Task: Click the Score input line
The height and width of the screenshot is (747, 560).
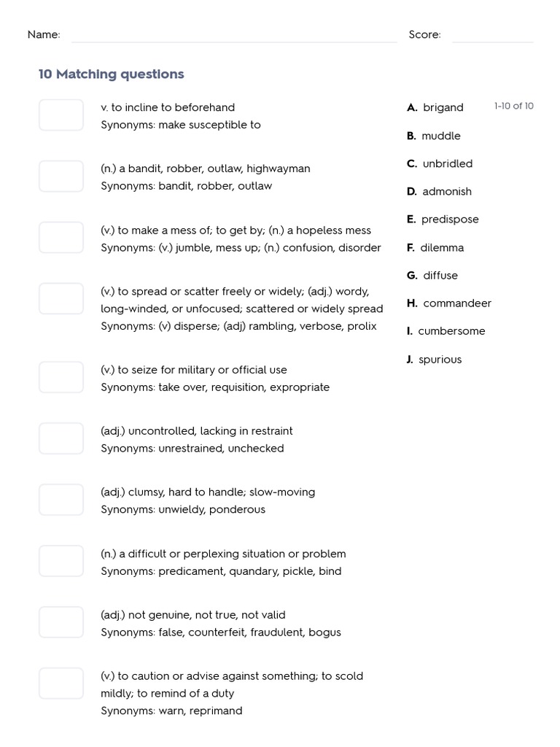Action: (x=492, y=35)
